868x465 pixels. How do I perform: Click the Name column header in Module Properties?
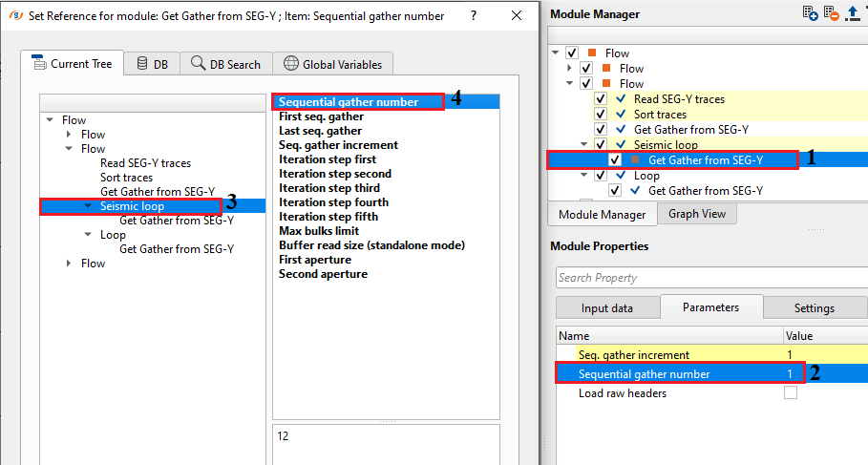669,336
